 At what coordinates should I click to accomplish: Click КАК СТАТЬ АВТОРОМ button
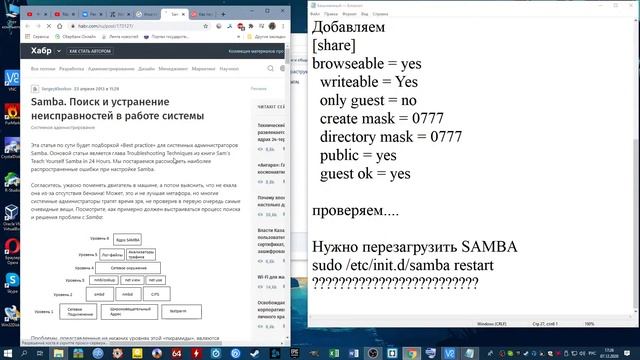[90, 51]
